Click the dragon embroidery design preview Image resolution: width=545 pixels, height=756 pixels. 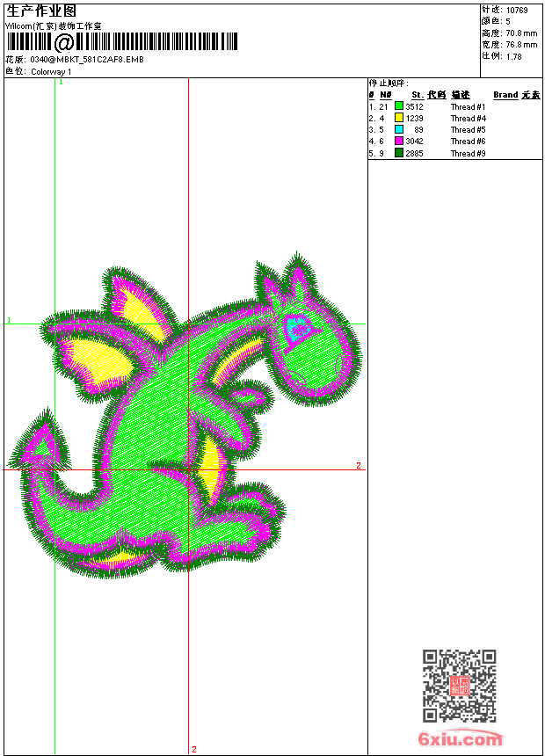(185, 415)
